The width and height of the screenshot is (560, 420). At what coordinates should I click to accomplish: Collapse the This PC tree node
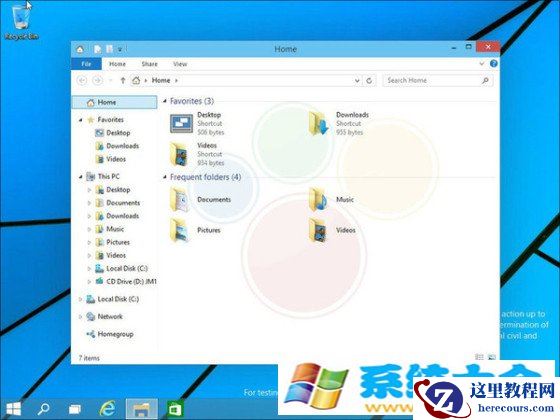click(x=80, y=176)
